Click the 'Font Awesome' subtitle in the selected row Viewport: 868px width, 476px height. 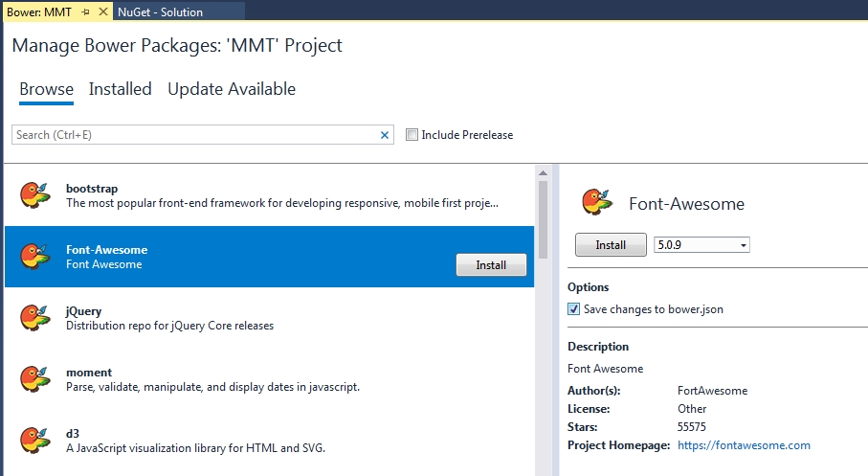(x=104, y=264)
